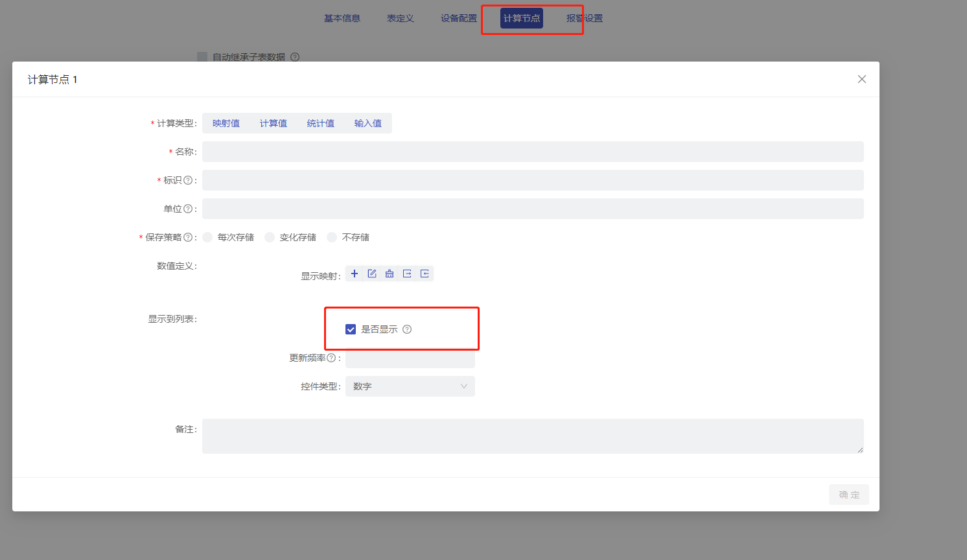The width and height of the screenshot is (967, 560).
Task: Switch to the 基本信息 tab
Action: [x=342, y=18]
